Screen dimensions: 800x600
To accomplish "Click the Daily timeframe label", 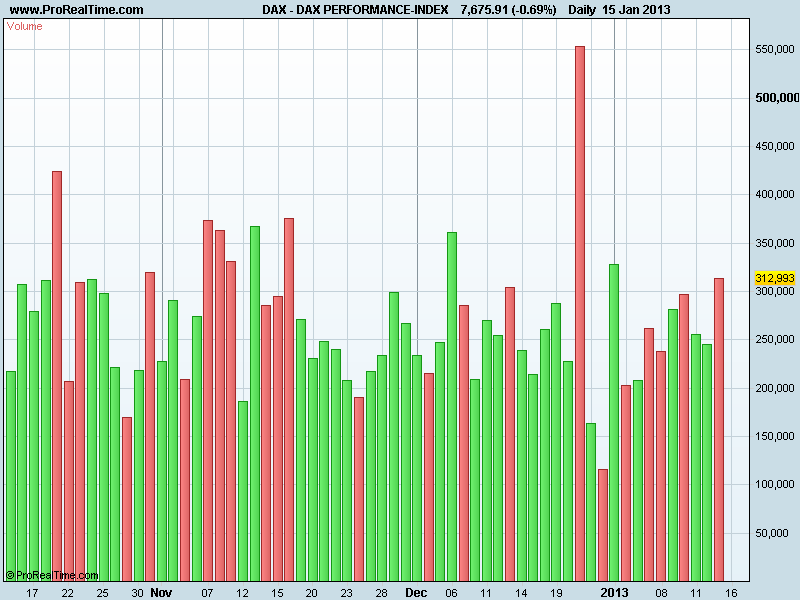I will pyautogui.click(x=582, y=10).
